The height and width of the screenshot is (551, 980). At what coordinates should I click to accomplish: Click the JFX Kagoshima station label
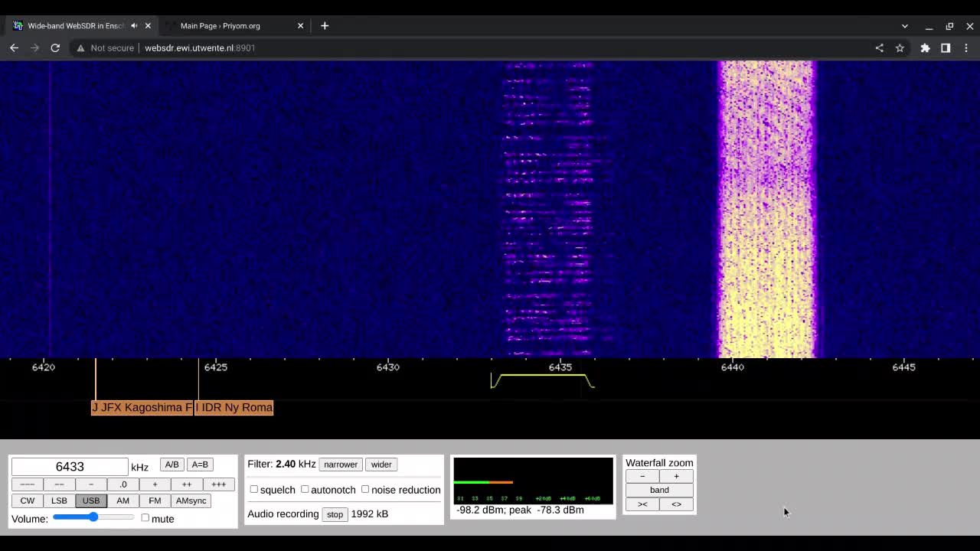point(142,407)
